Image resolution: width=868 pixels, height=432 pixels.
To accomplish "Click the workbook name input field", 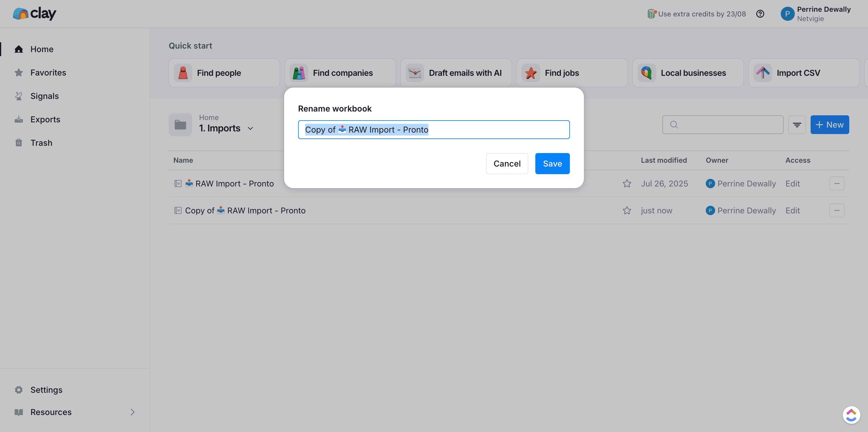I will click(x=433, y=130).
